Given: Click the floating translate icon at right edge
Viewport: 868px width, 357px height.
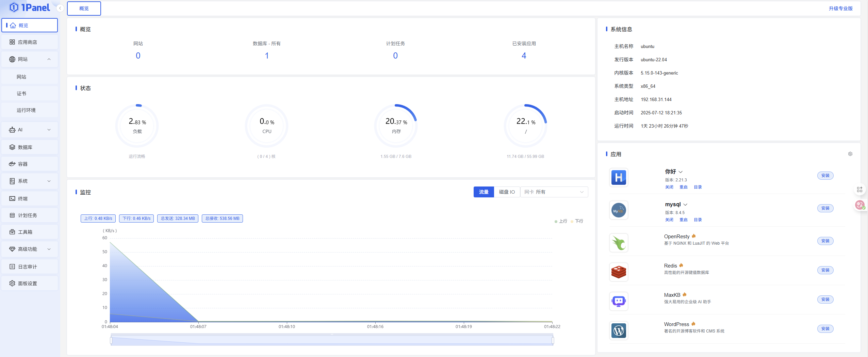Looking at the screenshot, I should click(860, 205).
